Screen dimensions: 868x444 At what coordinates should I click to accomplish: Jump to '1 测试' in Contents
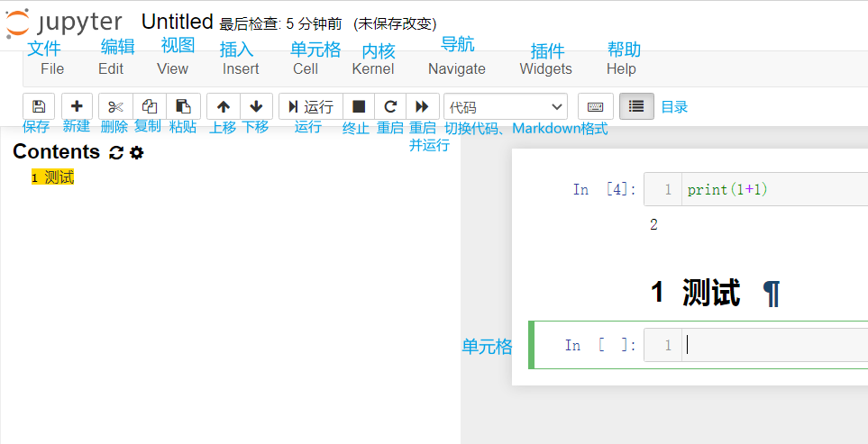pos(52,177)
